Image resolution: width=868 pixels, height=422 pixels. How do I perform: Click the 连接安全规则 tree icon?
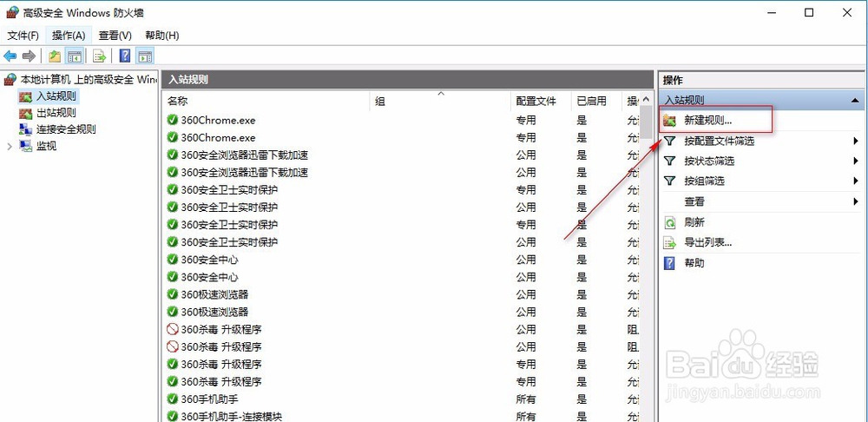[25, 129]
